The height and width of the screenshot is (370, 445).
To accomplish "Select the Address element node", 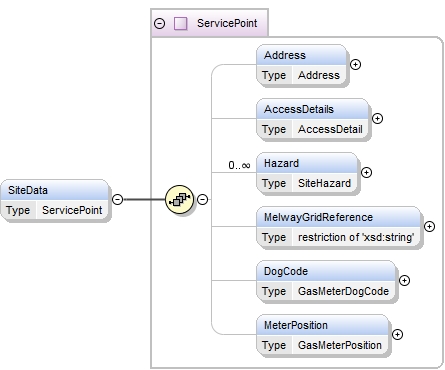I will (302, 65).
